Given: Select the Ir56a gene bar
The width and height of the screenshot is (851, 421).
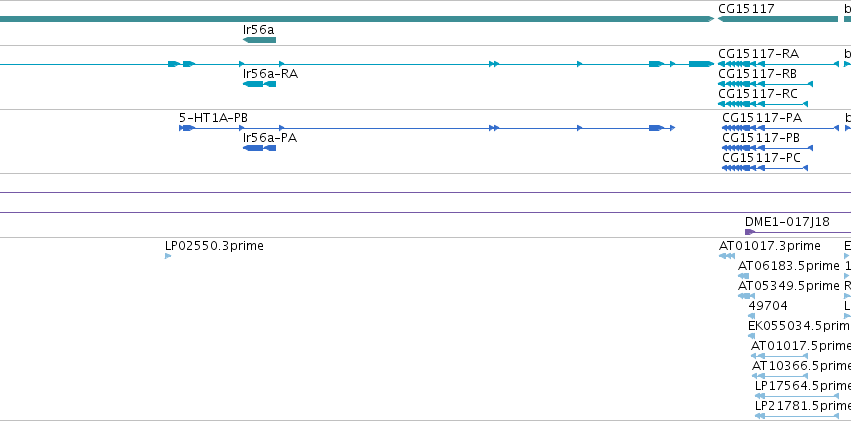Looking at the screenshot, I should (259, 40).
